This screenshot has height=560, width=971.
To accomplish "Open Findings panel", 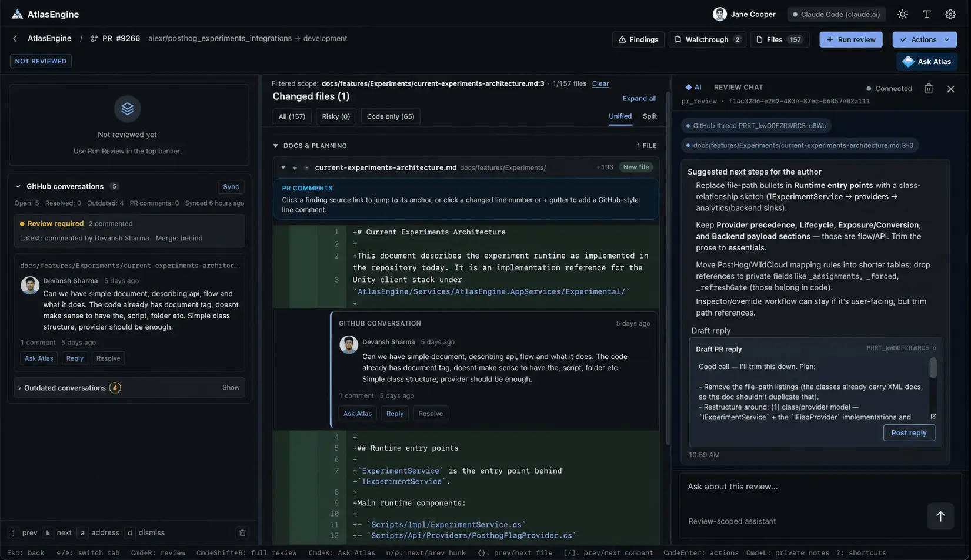I will tap(638, 39).
